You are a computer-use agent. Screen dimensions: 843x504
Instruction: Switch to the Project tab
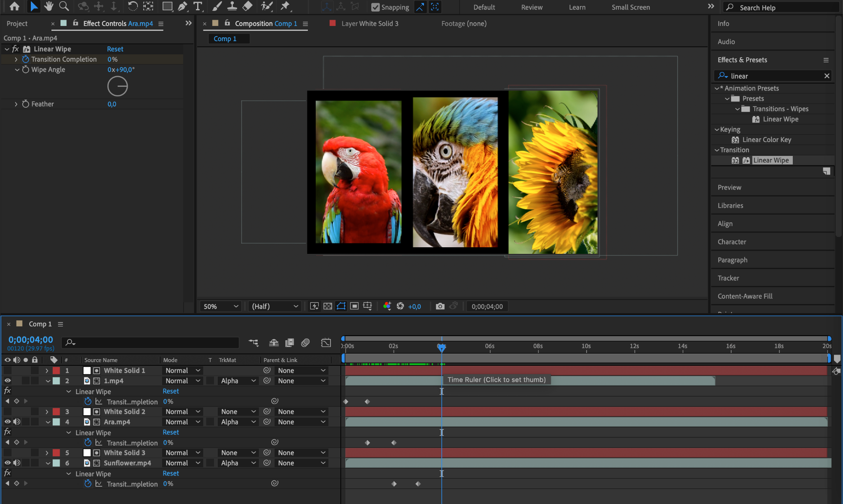(x=17, y=23)
